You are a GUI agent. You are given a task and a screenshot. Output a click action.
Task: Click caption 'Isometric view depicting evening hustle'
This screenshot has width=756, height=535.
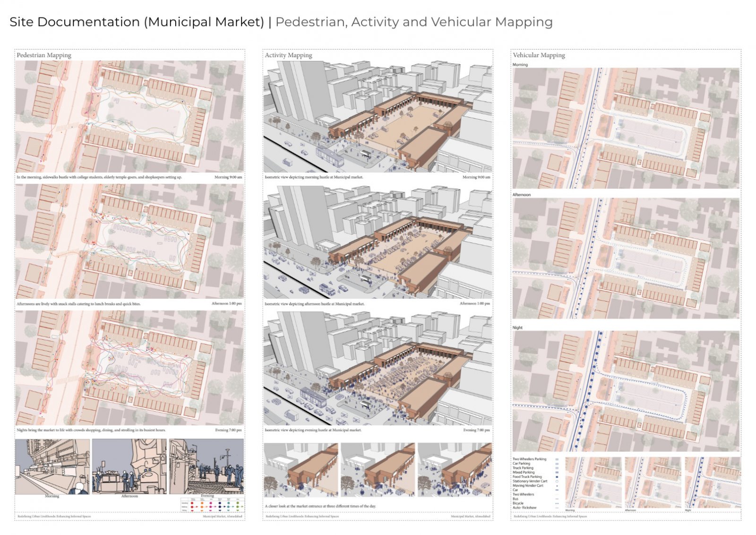[313, 430]
